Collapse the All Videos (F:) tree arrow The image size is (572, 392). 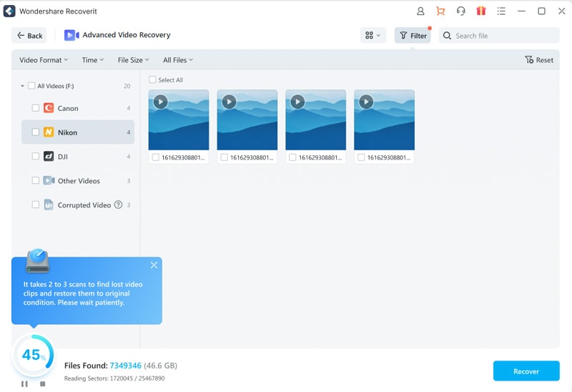click(x=22, y=86)
